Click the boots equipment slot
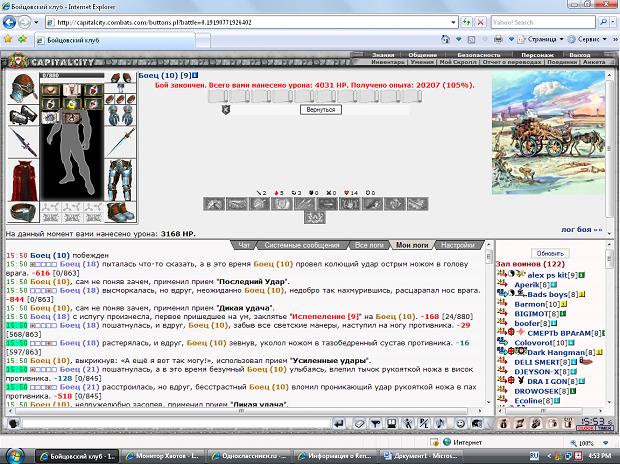 click(121, 212)
